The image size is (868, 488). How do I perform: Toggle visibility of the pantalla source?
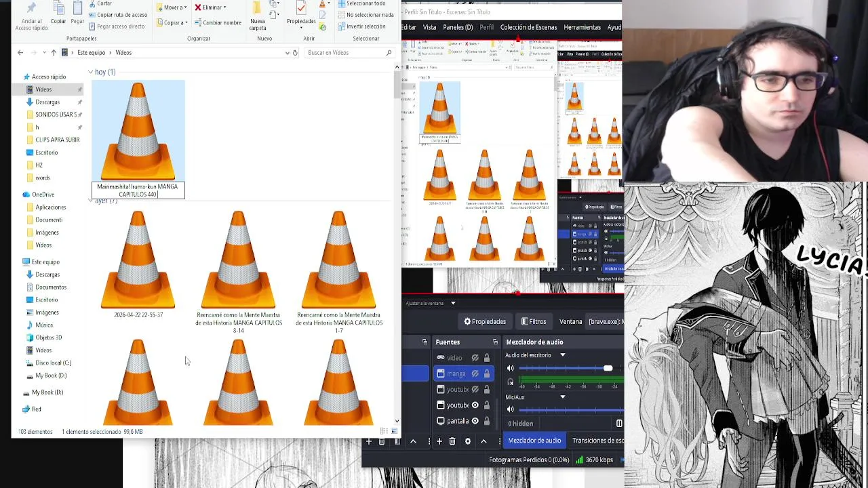475,421
